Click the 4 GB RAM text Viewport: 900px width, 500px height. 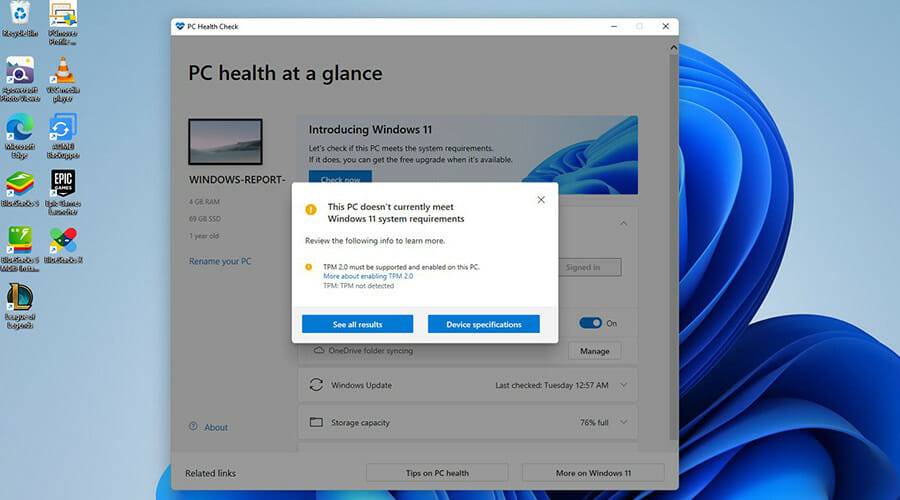click(x=204, y=202)
